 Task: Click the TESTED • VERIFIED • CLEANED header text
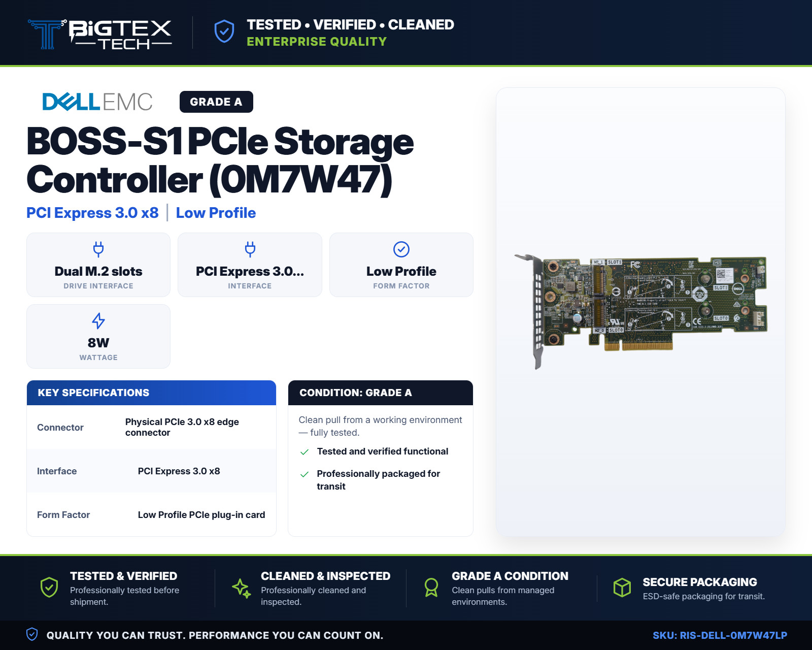point(350,24)
